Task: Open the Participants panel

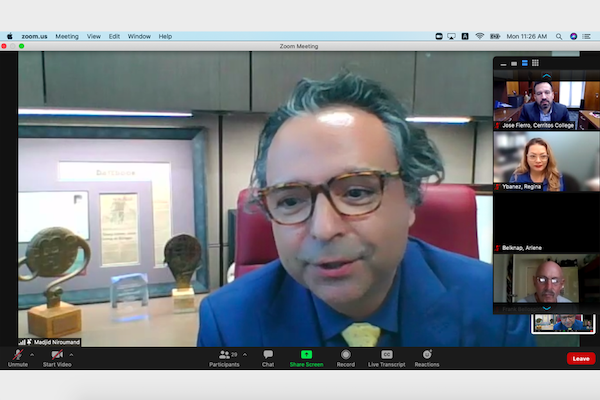Action: pyautogui.click(x=225, y=355)
